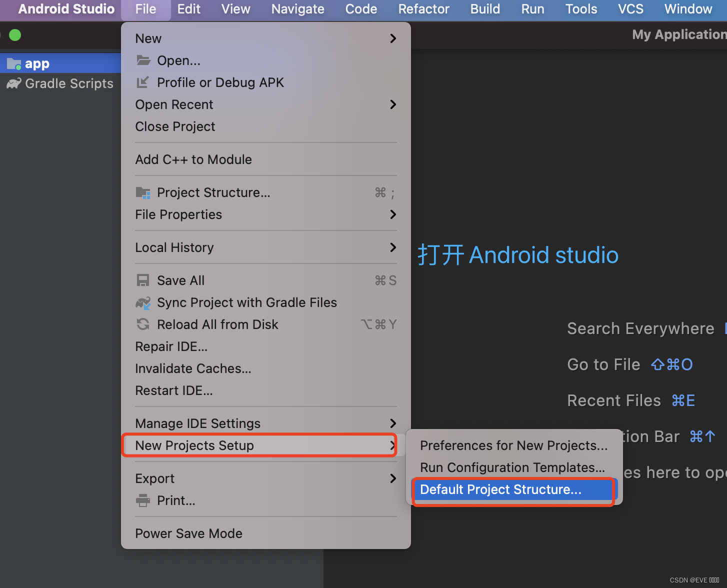This screenshot has width=727, height=588.
Task: Click Go to File hint text
Action: pos(603,364)
